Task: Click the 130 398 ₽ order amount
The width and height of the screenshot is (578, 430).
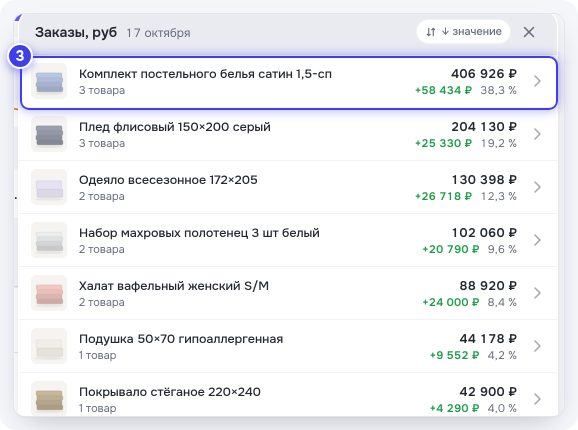Action: point(484,180)
